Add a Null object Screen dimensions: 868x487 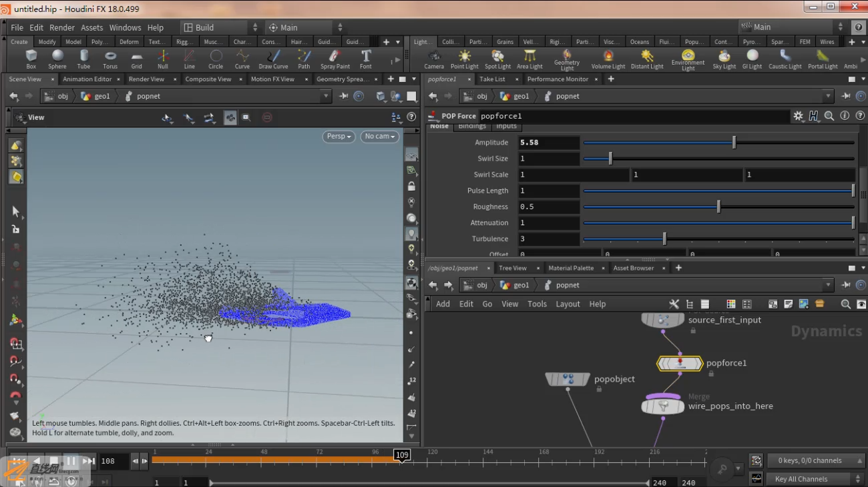(163, 59)
